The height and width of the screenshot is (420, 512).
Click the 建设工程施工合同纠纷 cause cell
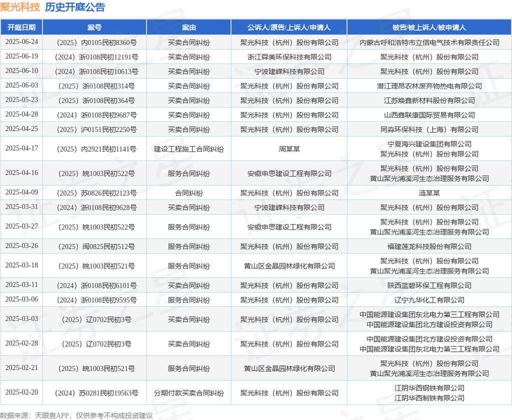tap(188, 149)
